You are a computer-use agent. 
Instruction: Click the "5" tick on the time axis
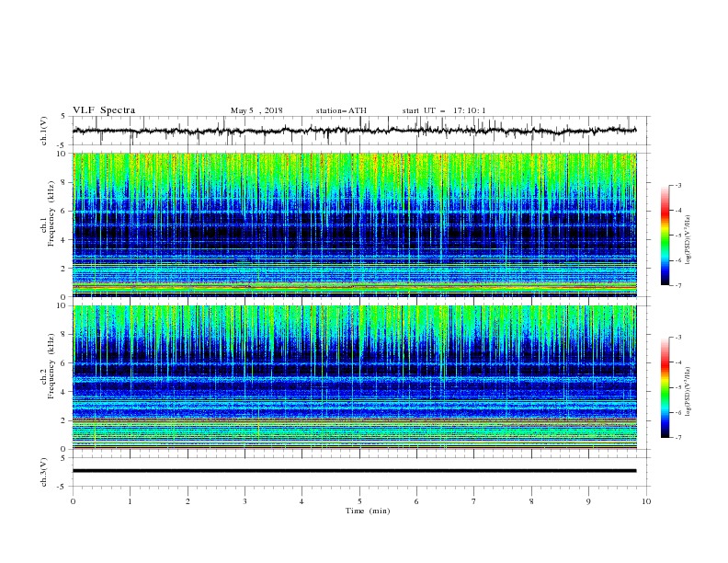[359, 501]
